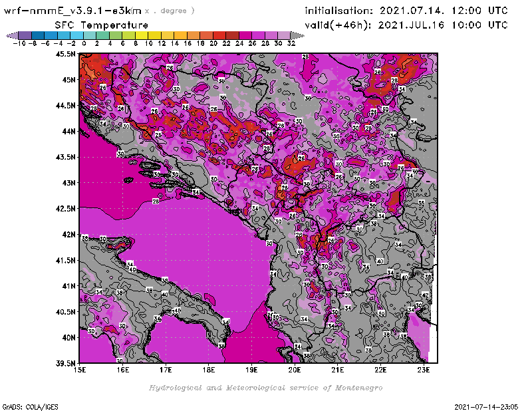Click the 42.5N latitude label
The width and height of the screenshot is (532, 411).
(65, 209)
